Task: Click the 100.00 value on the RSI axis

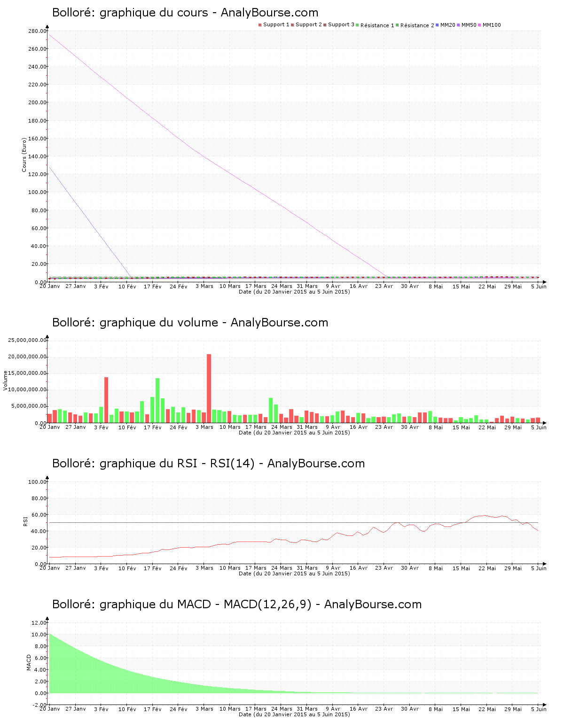Action: coord(37,482)
